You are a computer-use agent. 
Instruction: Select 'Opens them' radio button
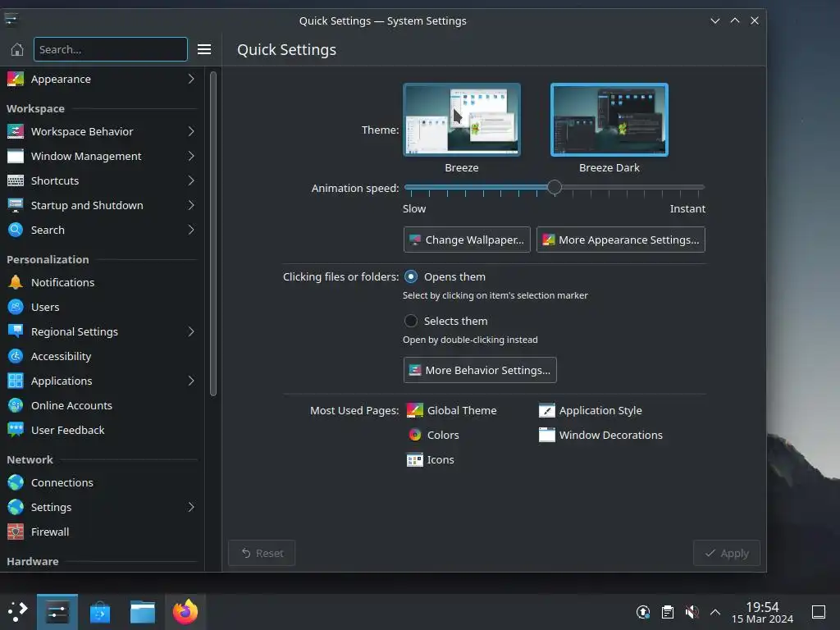(411, 277)
